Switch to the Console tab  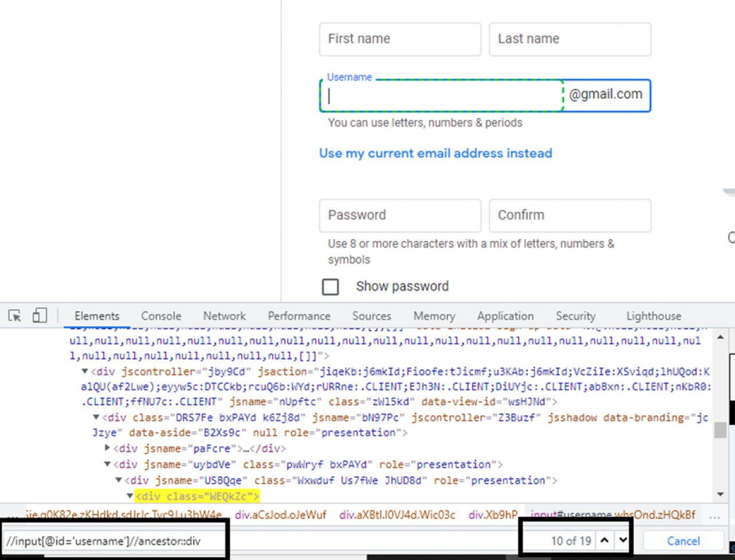[161, 315]
